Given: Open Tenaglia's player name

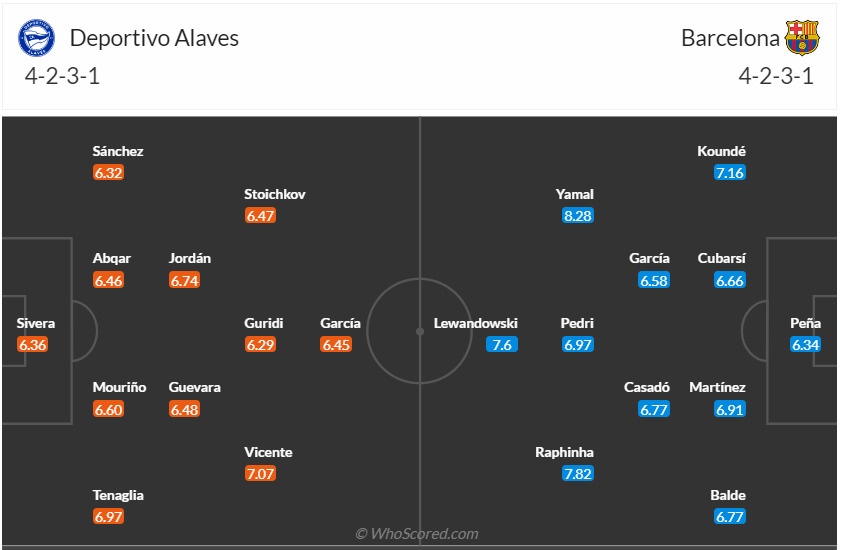Looking at the screenshot, I should 118,495.
